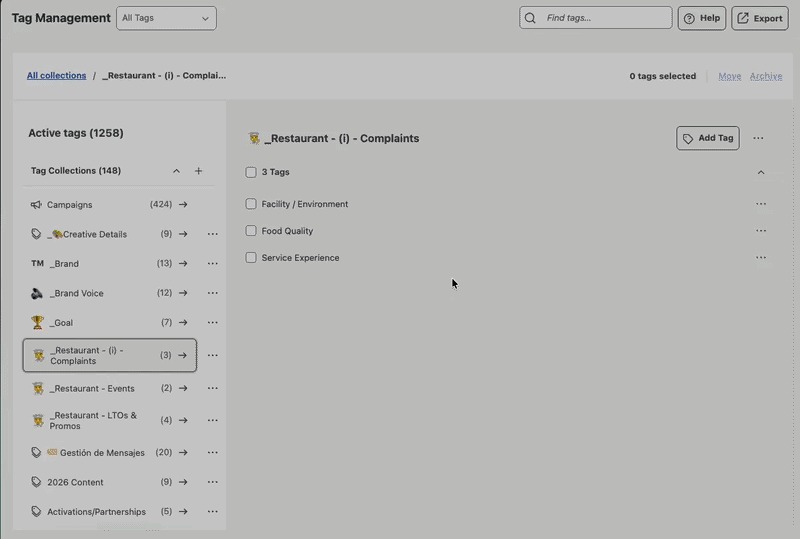This screenshot has height=539, width=800.
Task: Open the arrow next to Campaigns collection
Action: (183, 204)
